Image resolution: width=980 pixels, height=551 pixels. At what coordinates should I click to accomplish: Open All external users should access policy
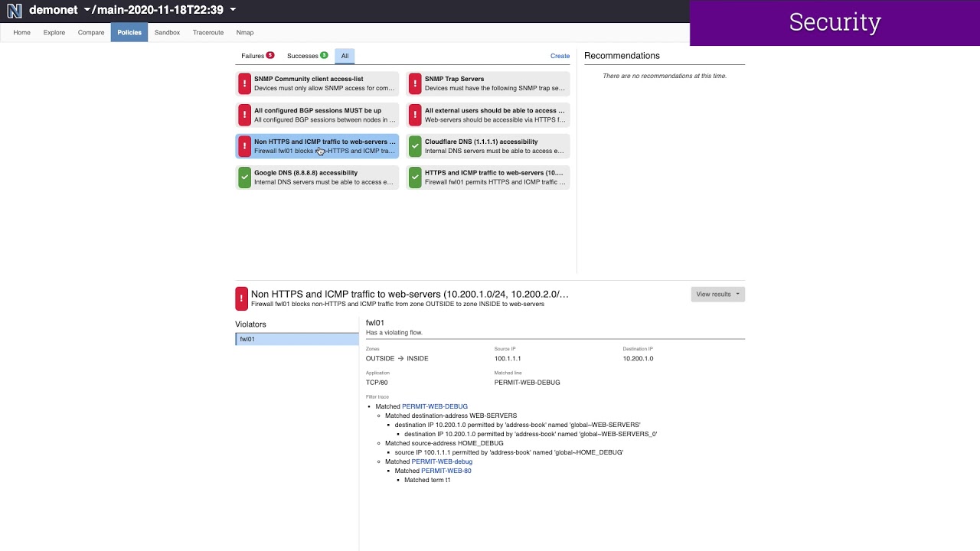(488, 115)
